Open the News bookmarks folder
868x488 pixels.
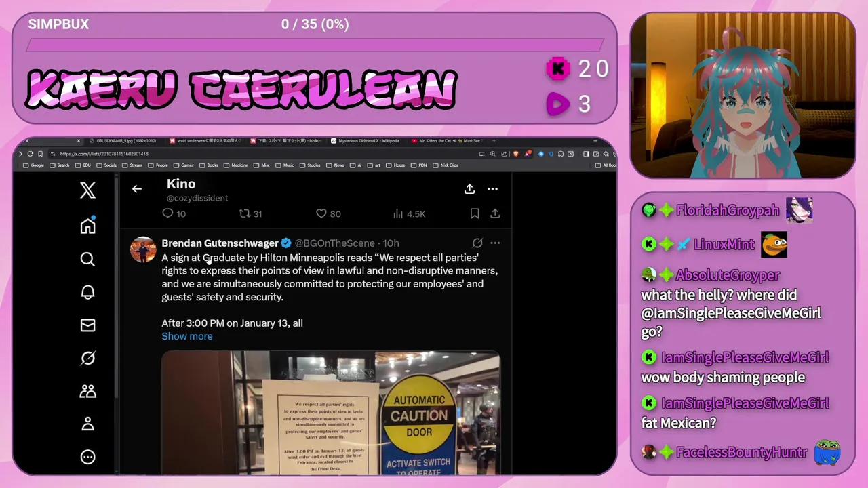(335, 165)
